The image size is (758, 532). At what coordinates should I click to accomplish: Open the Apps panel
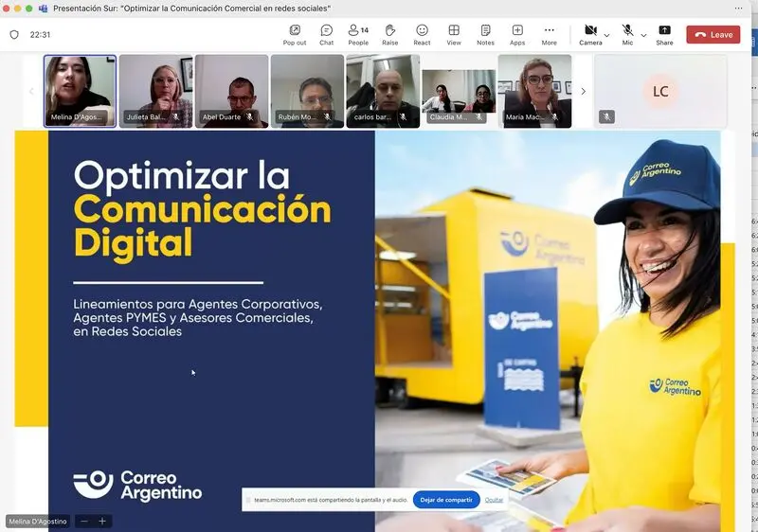point(517,35)
